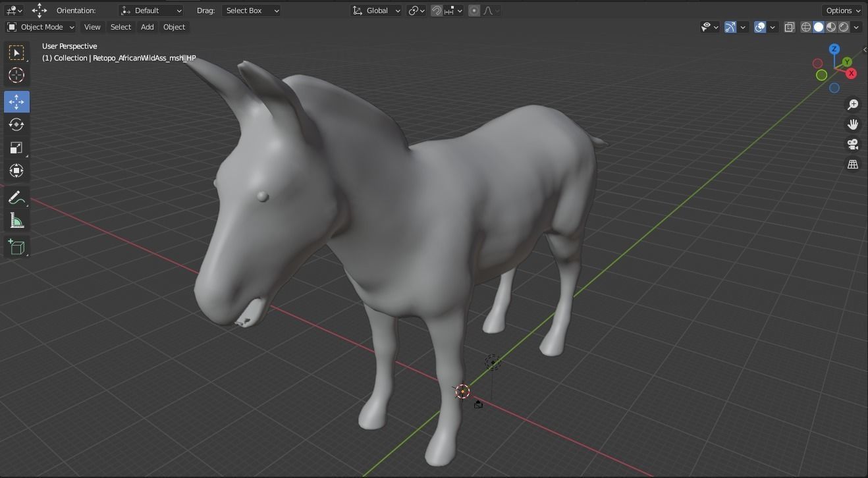This screenshot has width=868, height=478.
Task: Select rendered viewport shading
Action: tap(844, 27)
